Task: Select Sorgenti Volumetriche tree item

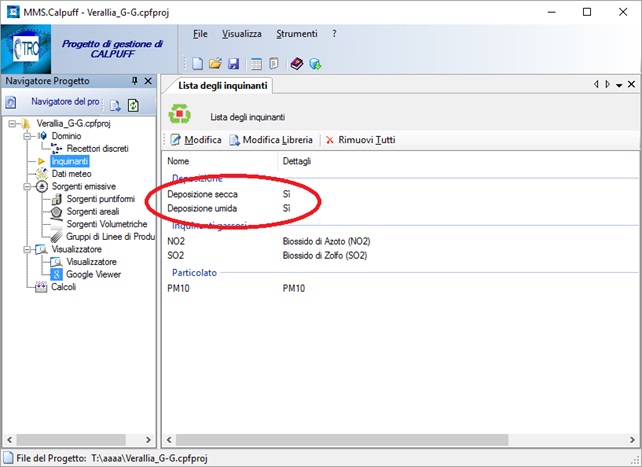Action: pos(106,224)
